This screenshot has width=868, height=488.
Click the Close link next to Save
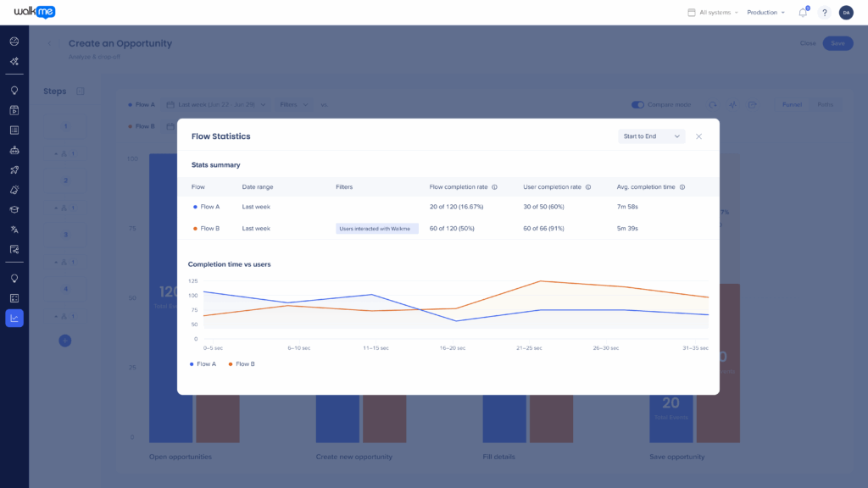808,43
